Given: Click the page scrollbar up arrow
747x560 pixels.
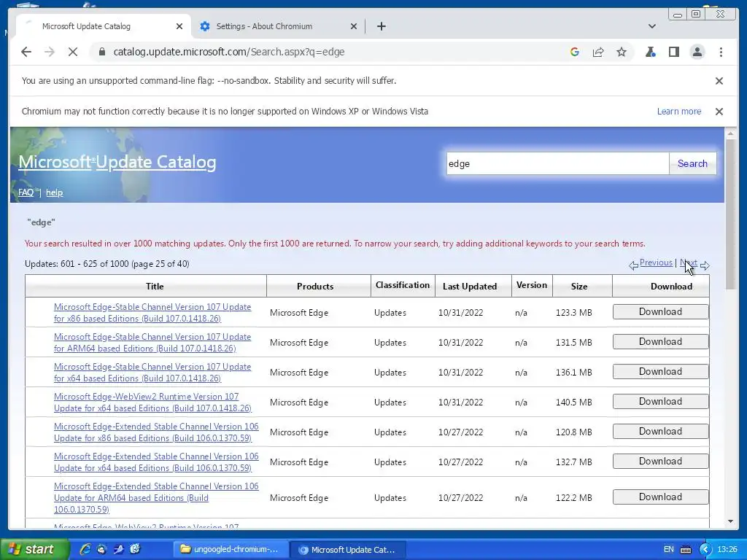Looking at the screenshot, I should pos(731,134).
